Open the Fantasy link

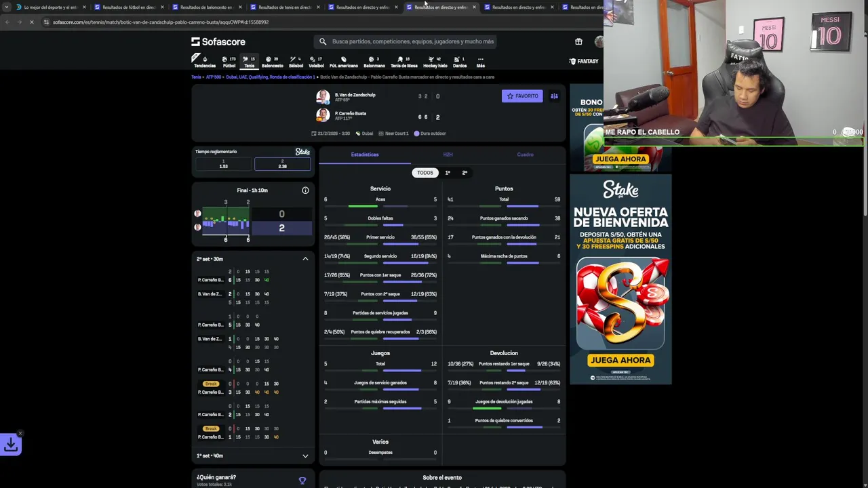(583, 62)
